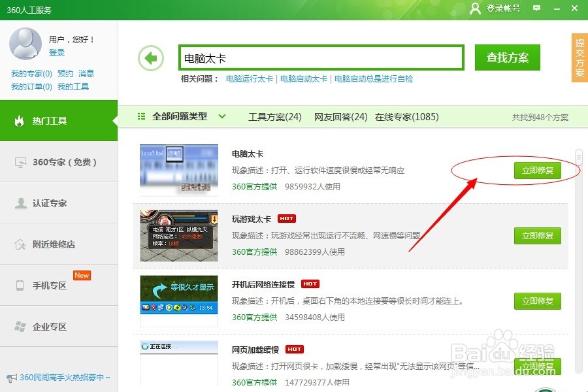Click the login account person icon
This screenshot has height=392, width=588.
[x=475, y=8]
